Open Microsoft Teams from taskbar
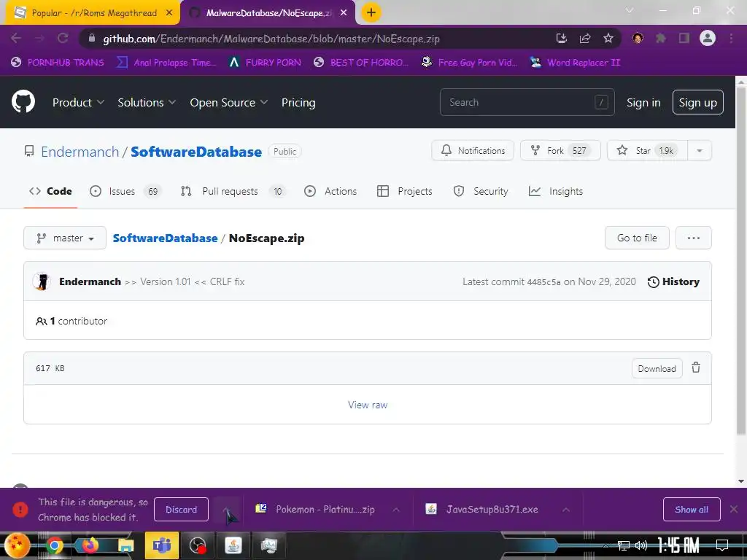Image resolution: width=747 pixels, height=560 pixels. (161, 545)
